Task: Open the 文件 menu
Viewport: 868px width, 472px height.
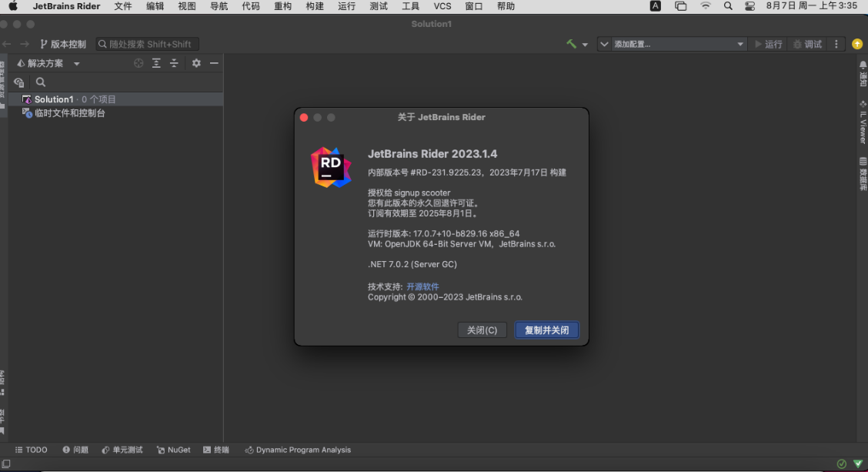Action: (x=123, y=6)
